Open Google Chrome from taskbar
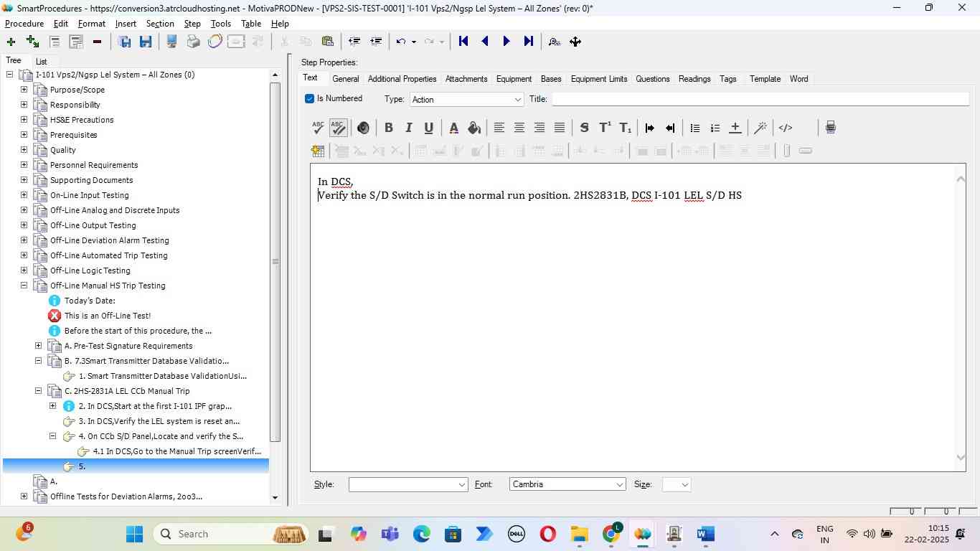980x551 pixels. tap(611, 534)
